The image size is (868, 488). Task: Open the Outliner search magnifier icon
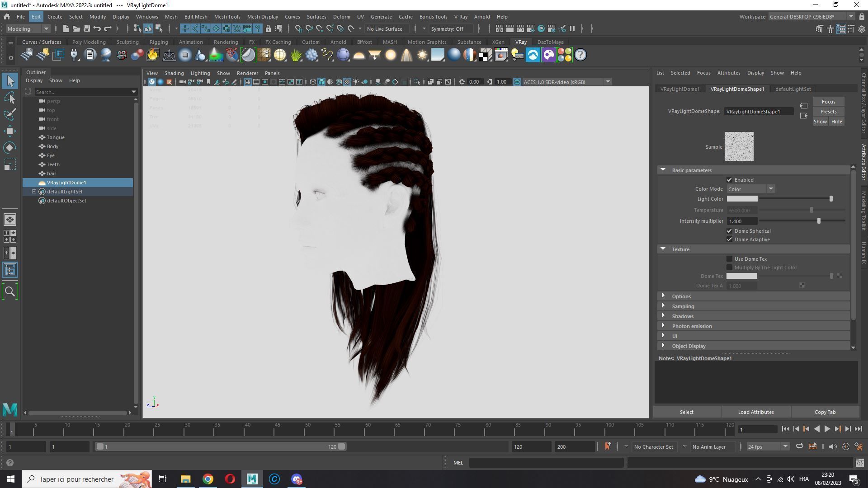(10, 292)
